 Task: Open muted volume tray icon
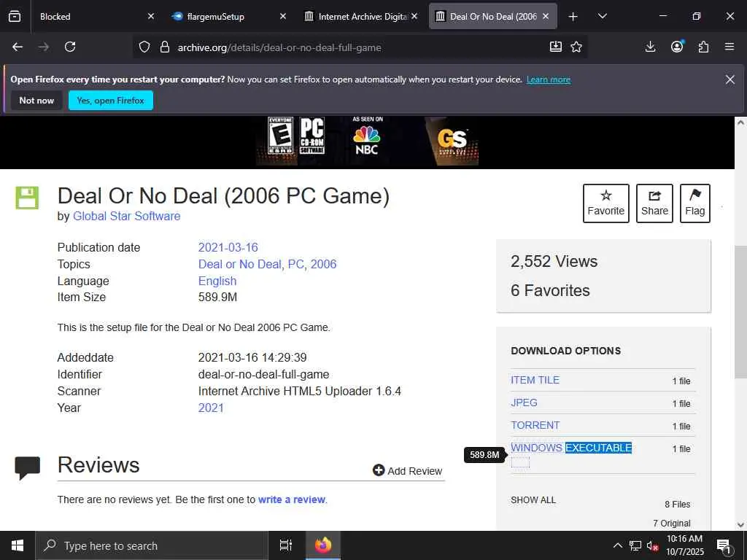(x=653, y=546)
